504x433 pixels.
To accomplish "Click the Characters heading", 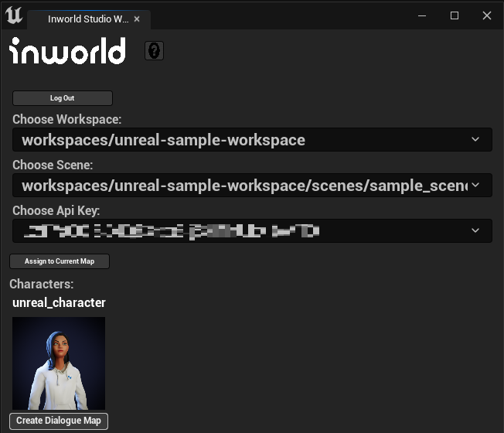I will tap(42, 284).
